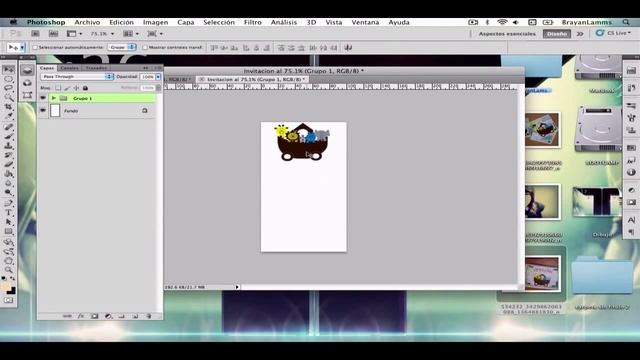Open the CS Live button
This screenshot has width=640, height=360.
coord(613,33)
